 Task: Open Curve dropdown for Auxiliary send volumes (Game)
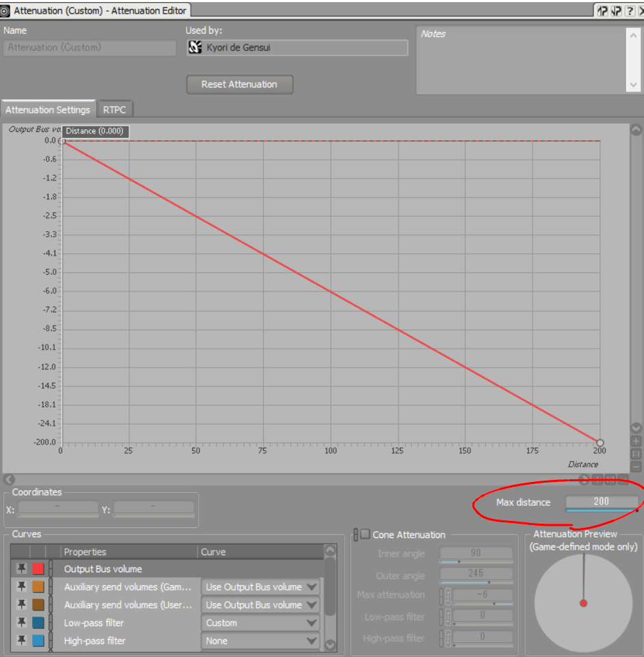pos(260,587)
